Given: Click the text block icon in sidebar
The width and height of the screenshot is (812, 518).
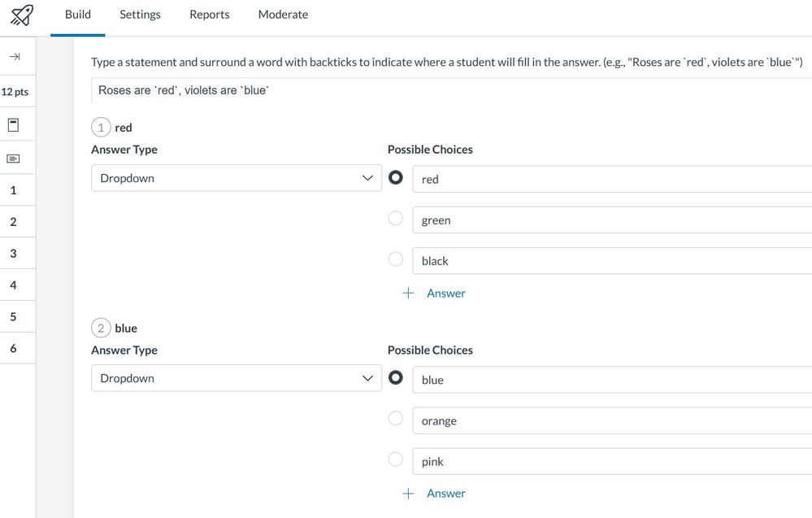Looking at the screenshot, I should [14, 159].
